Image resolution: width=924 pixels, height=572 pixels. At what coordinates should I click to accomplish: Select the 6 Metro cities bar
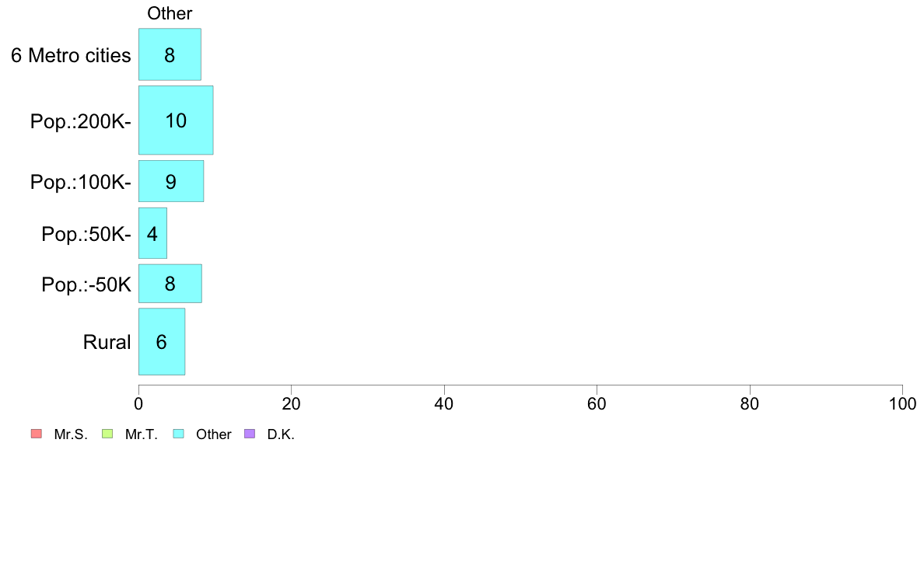(170, 54)
